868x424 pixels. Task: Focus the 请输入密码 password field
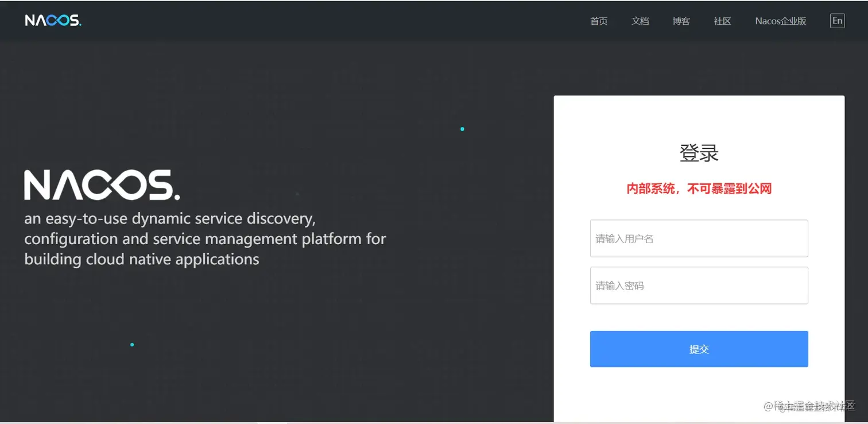click(699, 286)
